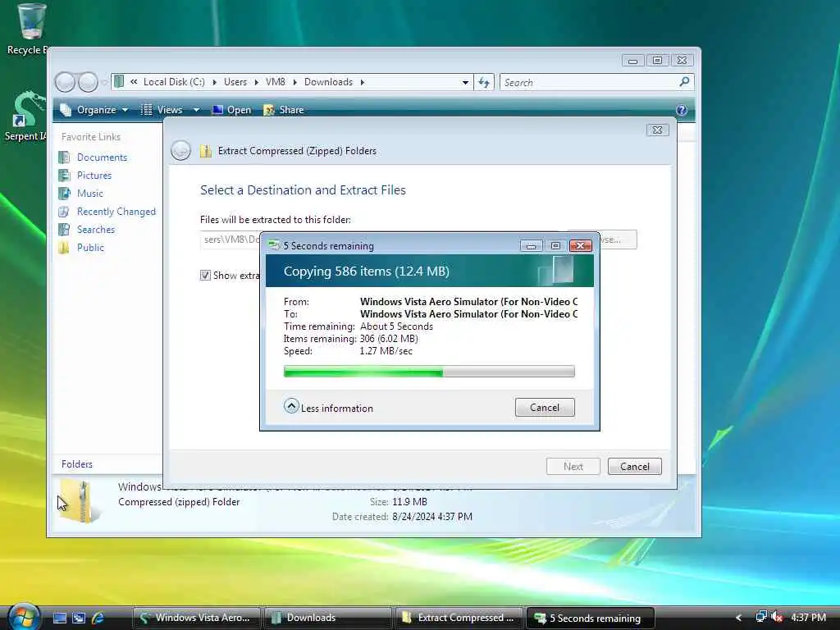Click the Searches favorite link text
The image size is (840, 630).
click(x=96, y=230)
